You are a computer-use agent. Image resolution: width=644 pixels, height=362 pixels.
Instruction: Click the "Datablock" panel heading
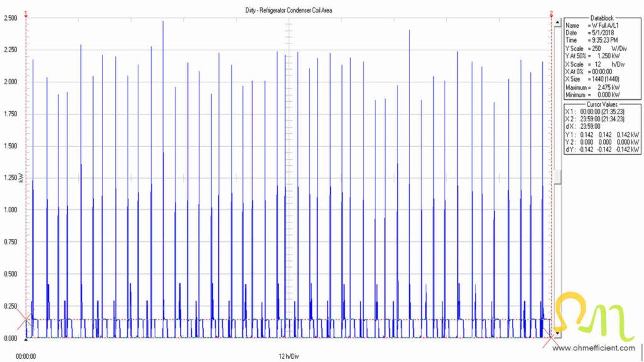(602, 18)
